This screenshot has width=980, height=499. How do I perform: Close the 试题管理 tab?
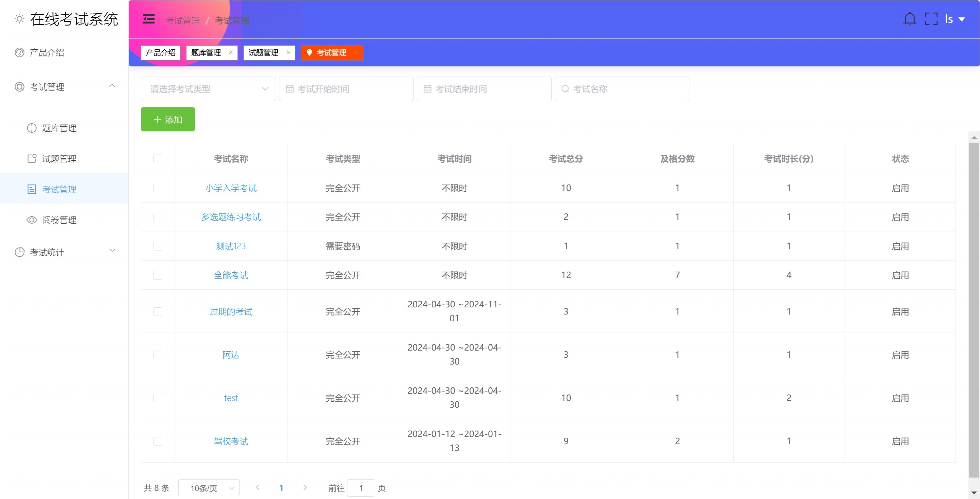click(x=288, y=52)
